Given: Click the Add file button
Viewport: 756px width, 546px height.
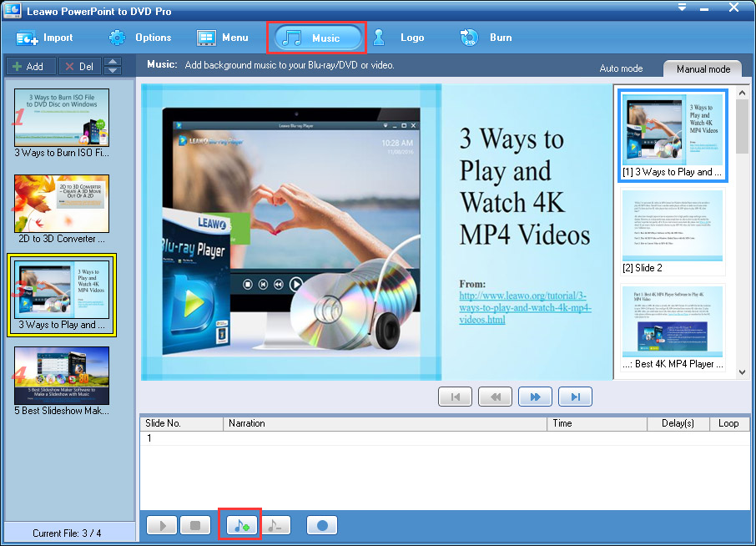Looking at the screenshot, I should pos(29,66).
